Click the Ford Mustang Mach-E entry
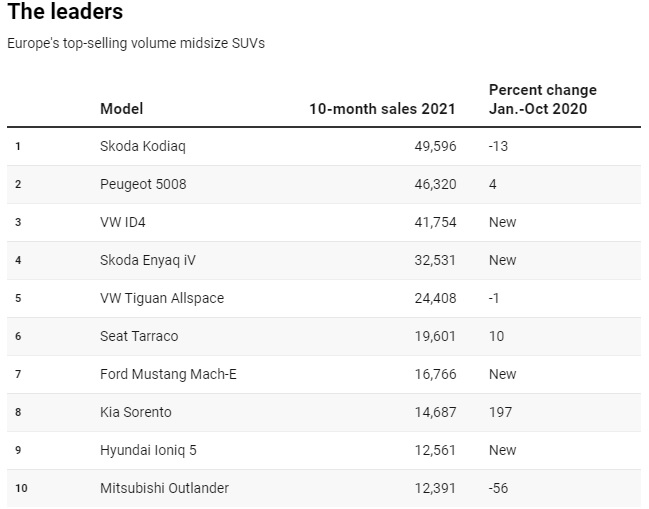The width and height of the screenshot is (649, 509). pyautogui.click(x=168, y=374)
